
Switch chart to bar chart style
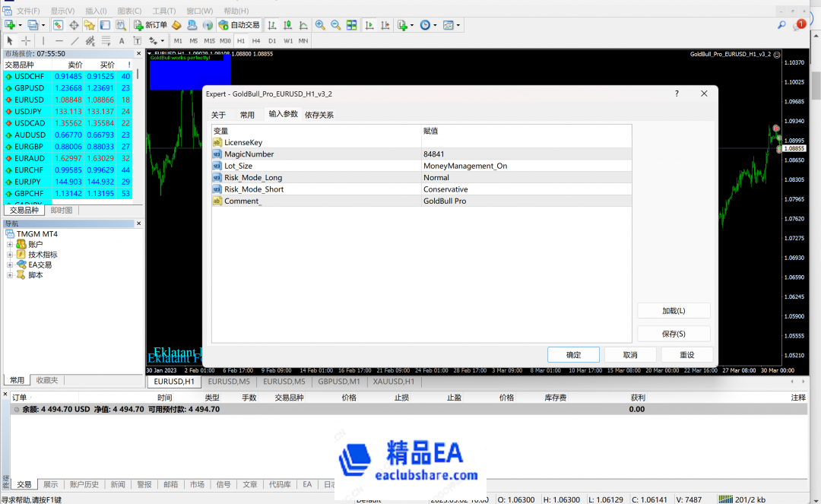tap(271, 24)
